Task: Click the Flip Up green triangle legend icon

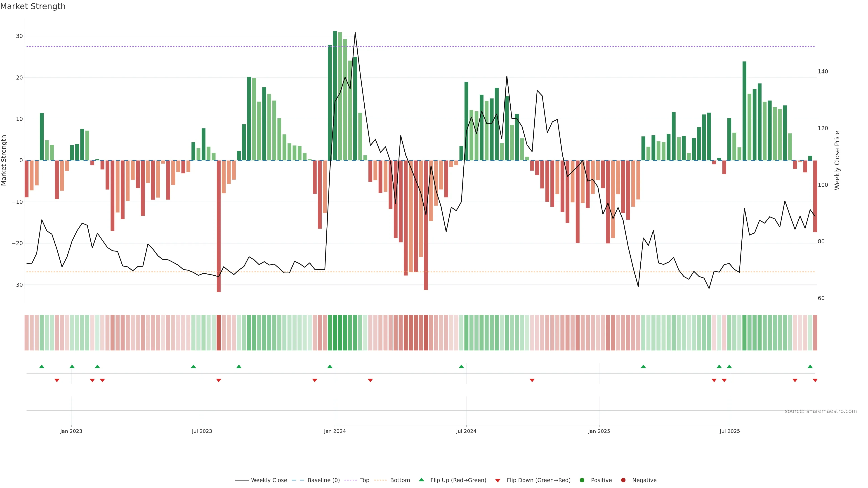Action: pyautogui.click(x=421, y=480)
